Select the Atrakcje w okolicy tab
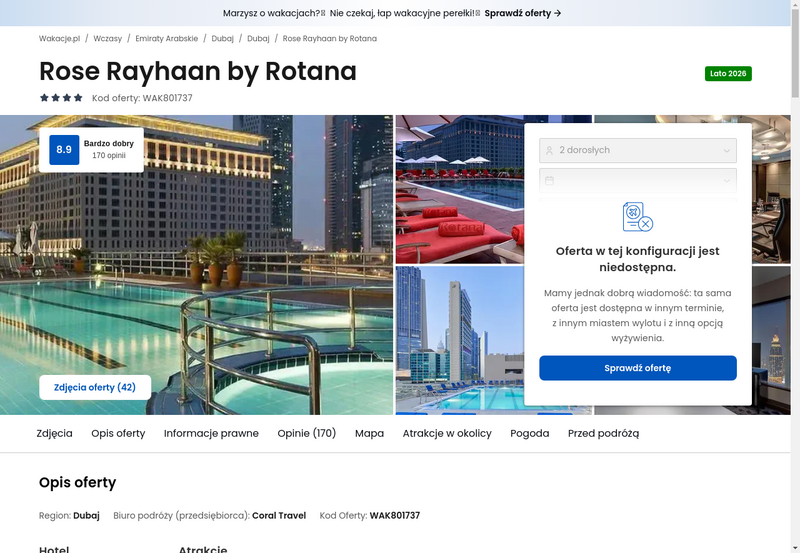Screen dimensions: 800x553 click(x=447, y=433)
